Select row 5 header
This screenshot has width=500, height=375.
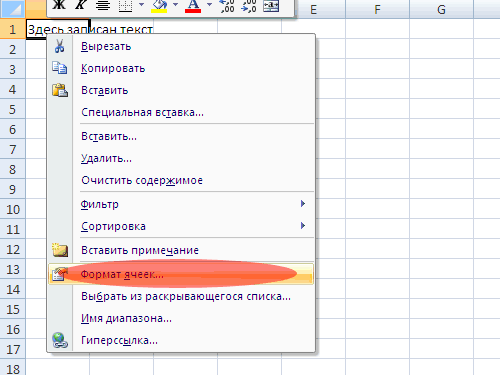13,109
